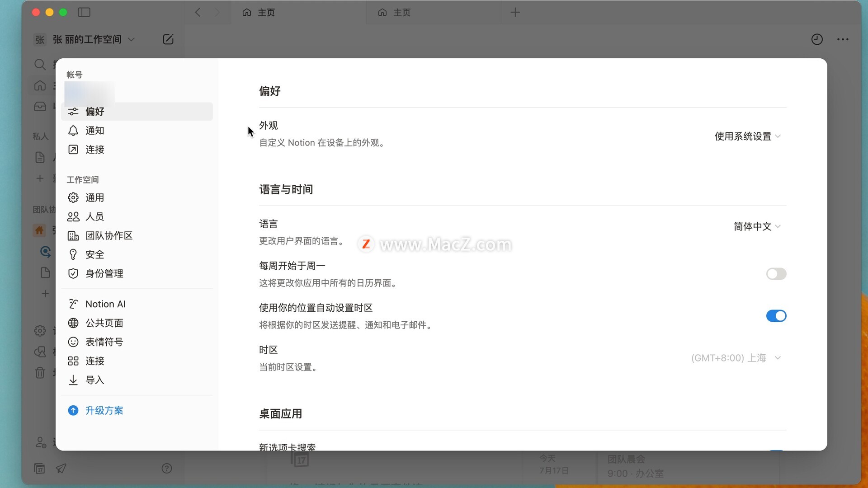Image resolution: width=868 pixels, height=488 pixels.
Task: Toggle 使用你的位置自动设置时区 switch
Action: pyautogui.click(x=776, y=316)
